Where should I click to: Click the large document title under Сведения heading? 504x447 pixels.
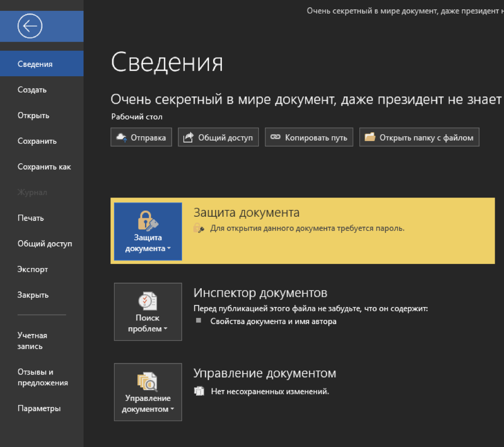click(x=307, y=100)
